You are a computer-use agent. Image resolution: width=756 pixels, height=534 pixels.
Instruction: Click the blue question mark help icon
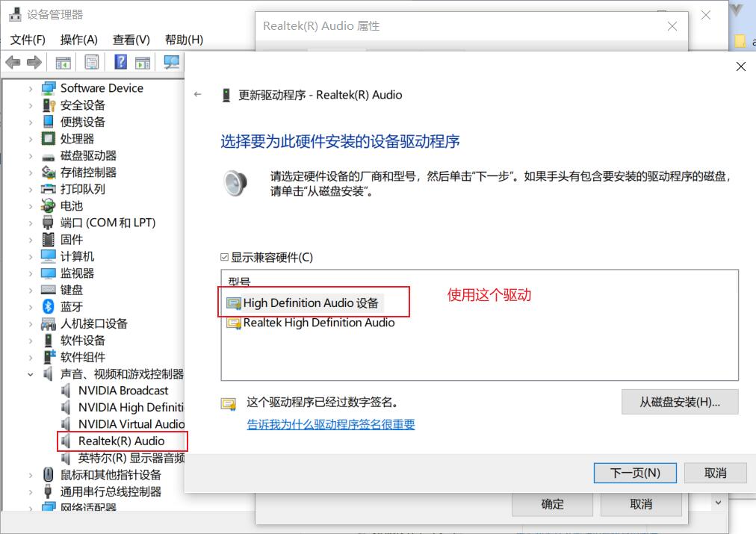click(x=120, y=62)
